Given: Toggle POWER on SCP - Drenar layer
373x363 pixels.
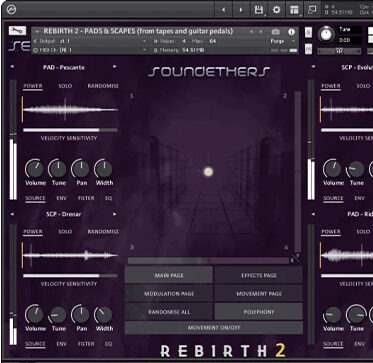Looking at the screenshot, I should [x=33, y=232].
